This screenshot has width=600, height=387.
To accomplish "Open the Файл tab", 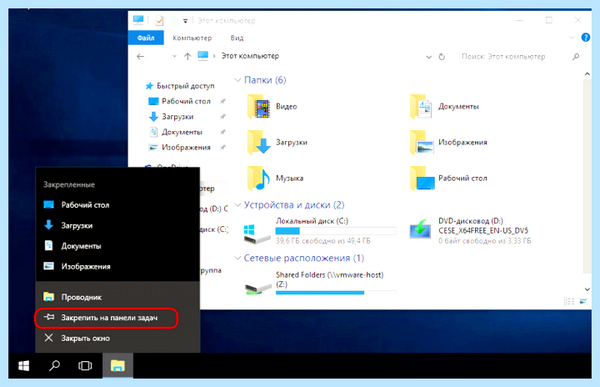I will click(146, 38).
